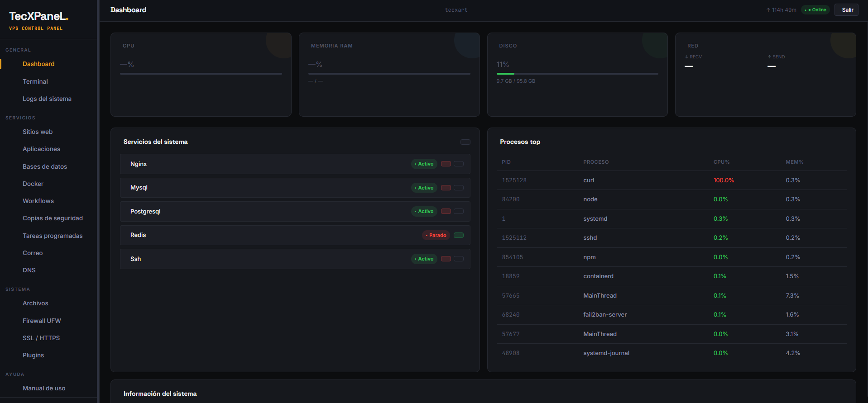Click the small button in Servicios del sistema header

(x=465, y=142)
